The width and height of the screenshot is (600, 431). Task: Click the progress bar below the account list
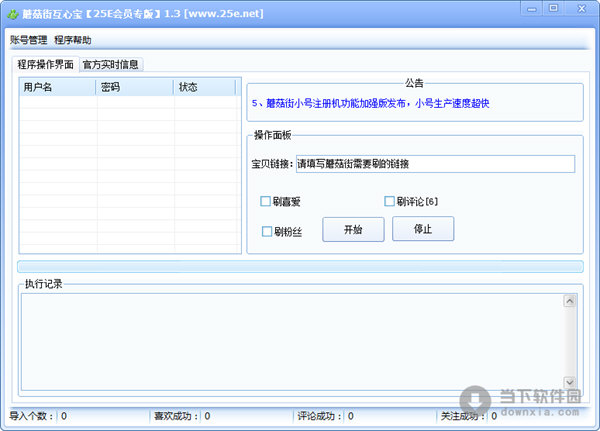point(300,267)
